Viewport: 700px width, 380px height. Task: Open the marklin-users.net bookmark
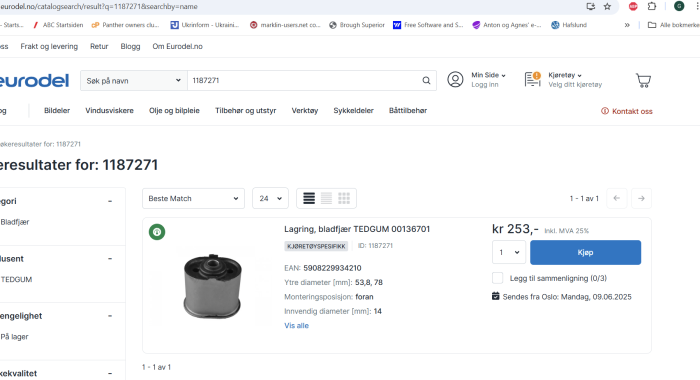285,25
